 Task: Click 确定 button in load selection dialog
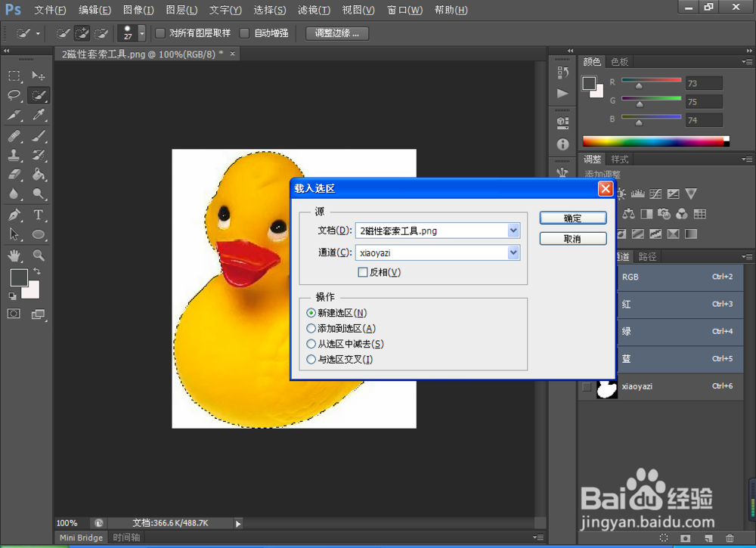(x=573, y=218)
